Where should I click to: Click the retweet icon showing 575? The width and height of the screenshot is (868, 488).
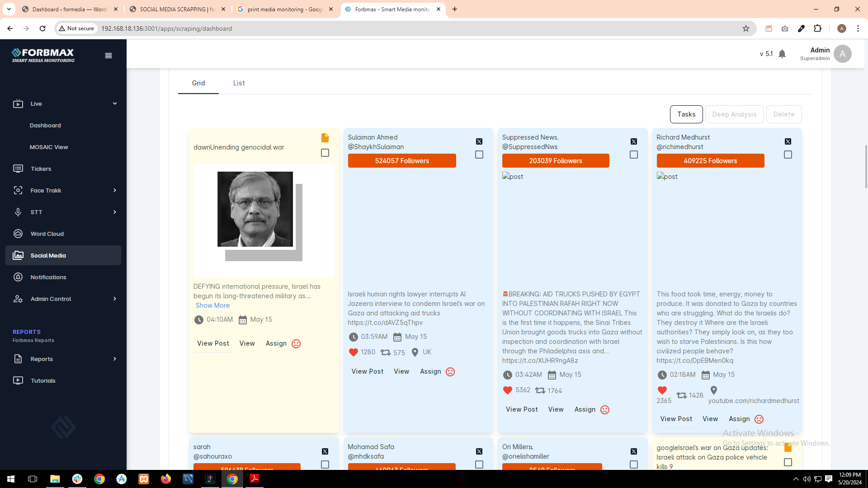[385, 352]
